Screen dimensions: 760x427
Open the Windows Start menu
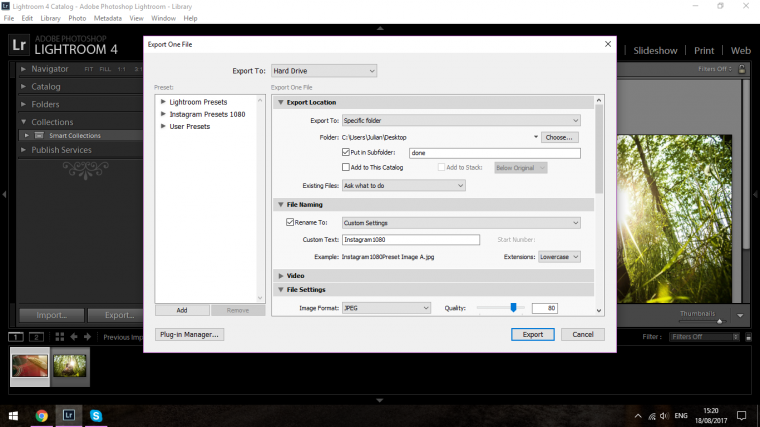(13, 416)
